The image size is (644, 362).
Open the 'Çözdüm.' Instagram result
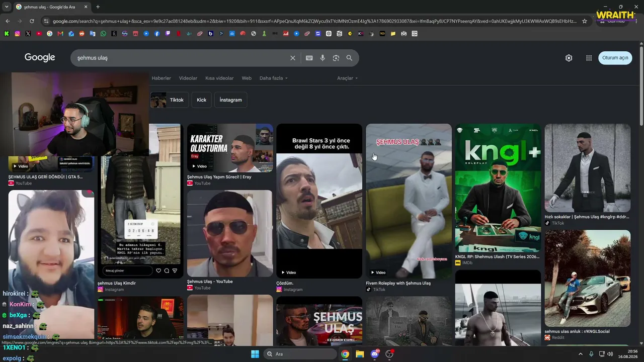[x=285, y=283]
